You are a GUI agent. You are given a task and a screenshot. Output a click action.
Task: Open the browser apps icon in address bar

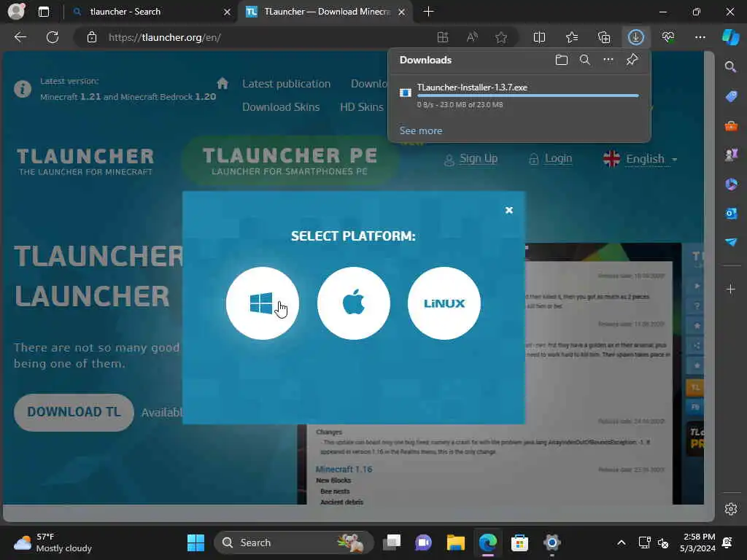click(x=443, y=37)
